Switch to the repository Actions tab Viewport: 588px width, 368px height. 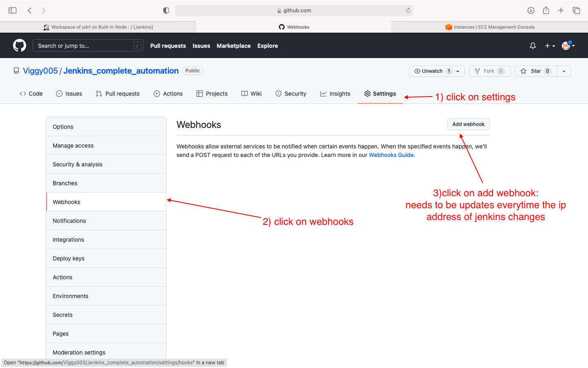tap(168, 94)
